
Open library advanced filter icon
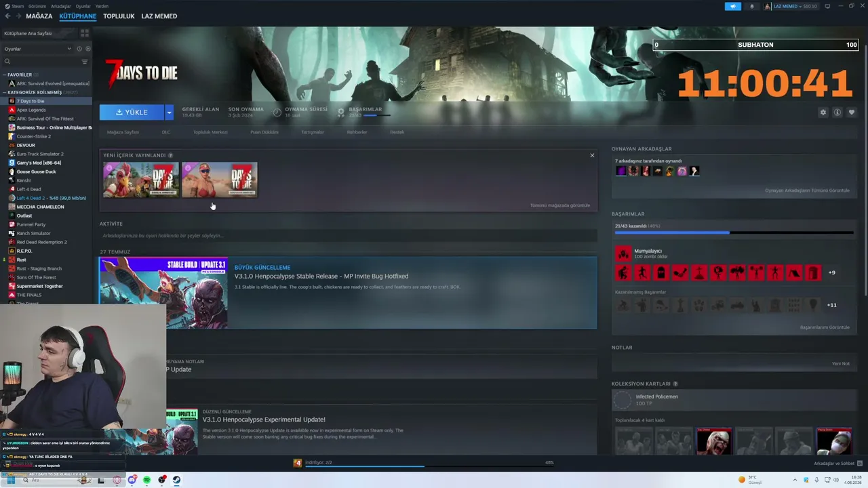coord(85,62)
